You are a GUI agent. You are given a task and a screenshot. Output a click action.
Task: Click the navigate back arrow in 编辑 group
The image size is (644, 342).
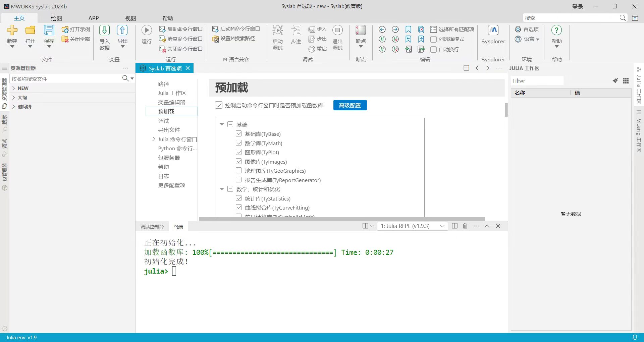[382, 30]
